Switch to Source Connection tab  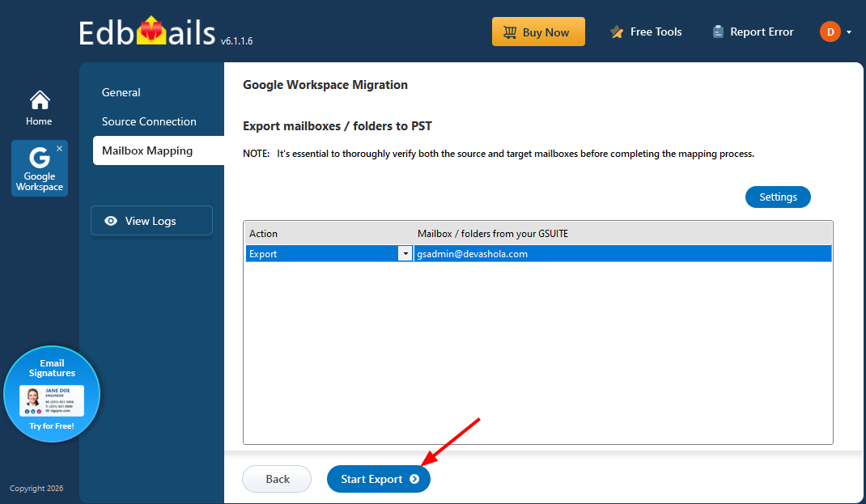tap(149, 121)
